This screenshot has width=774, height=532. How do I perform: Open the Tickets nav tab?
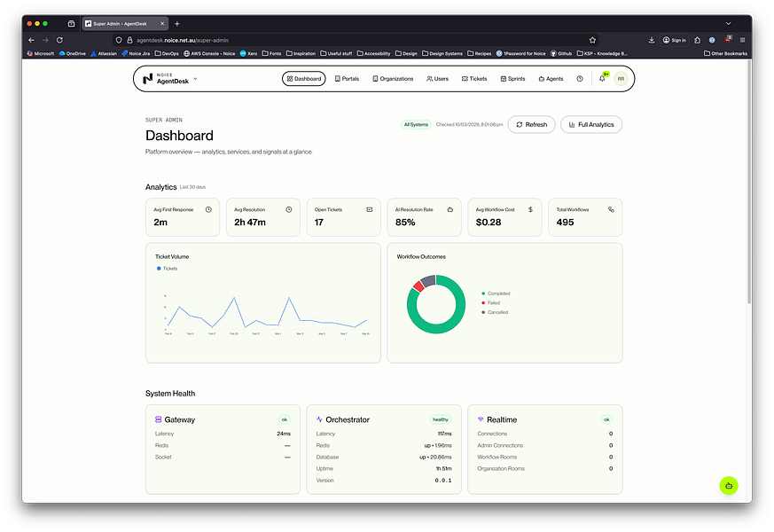474,78
